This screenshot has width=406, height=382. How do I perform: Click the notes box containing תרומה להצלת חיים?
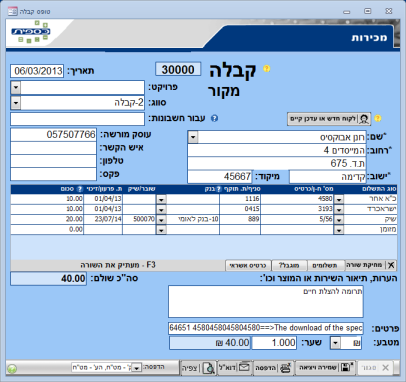click(266, 301)
